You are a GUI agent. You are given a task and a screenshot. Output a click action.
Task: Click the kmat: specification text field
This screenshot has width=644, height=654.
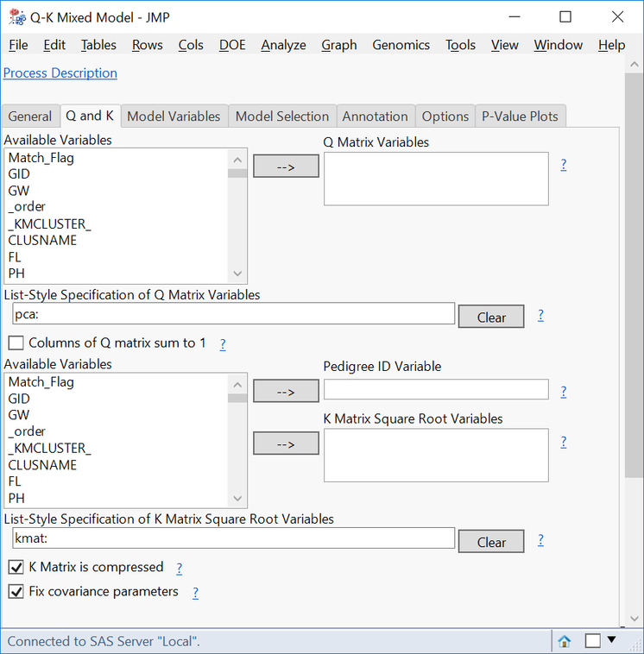233,538
